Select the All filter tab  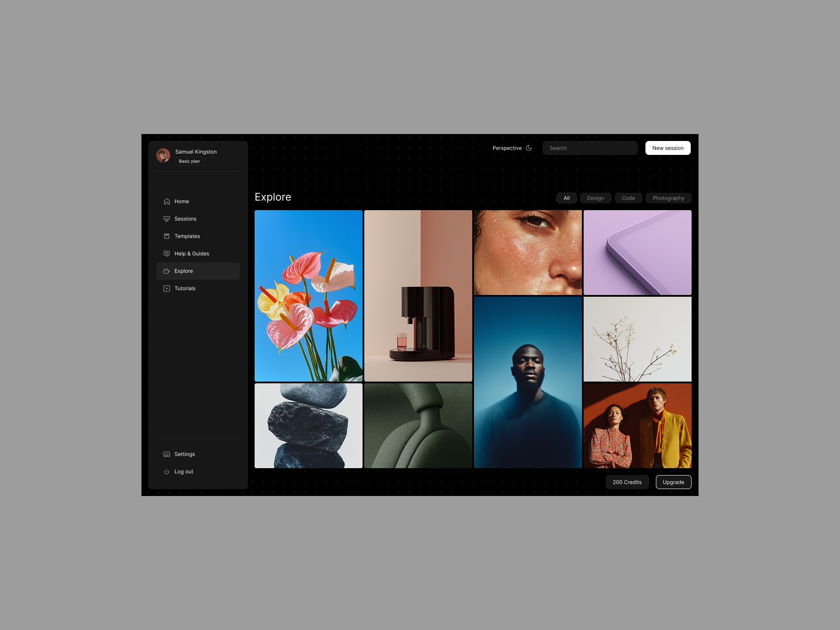pos(566,198)
